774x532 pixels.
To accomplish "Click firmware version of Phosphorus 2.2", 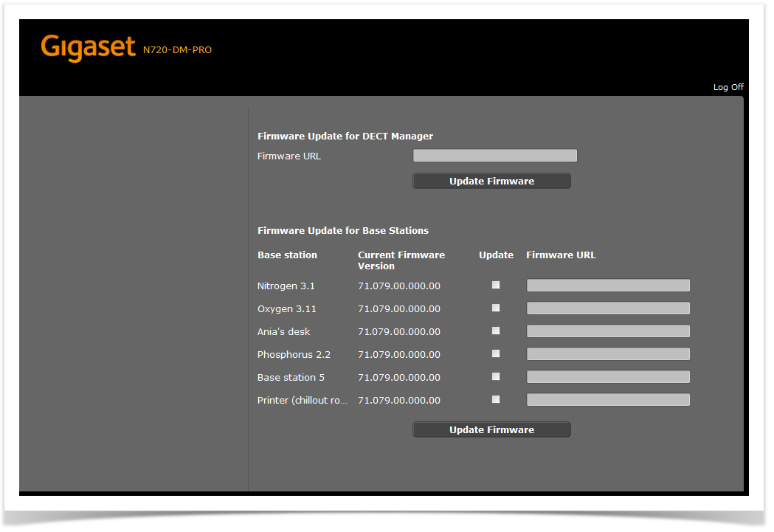I will pyautogui.click(x=399, y=355).
